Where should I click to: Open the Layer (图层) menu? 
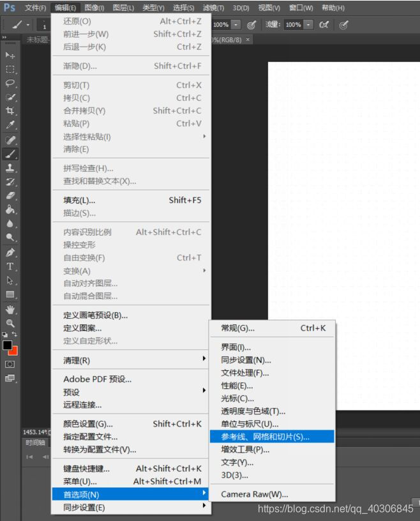[124, 8]
